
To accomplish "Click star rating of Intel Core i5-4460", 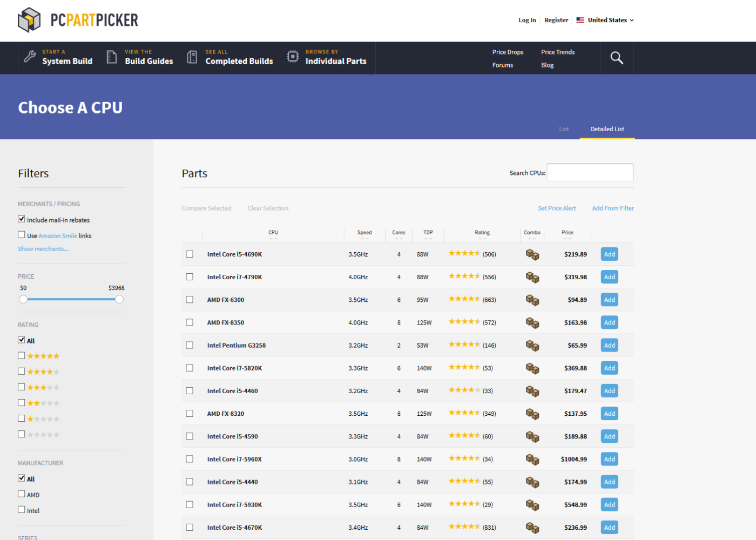I will (x=464, y=390).
